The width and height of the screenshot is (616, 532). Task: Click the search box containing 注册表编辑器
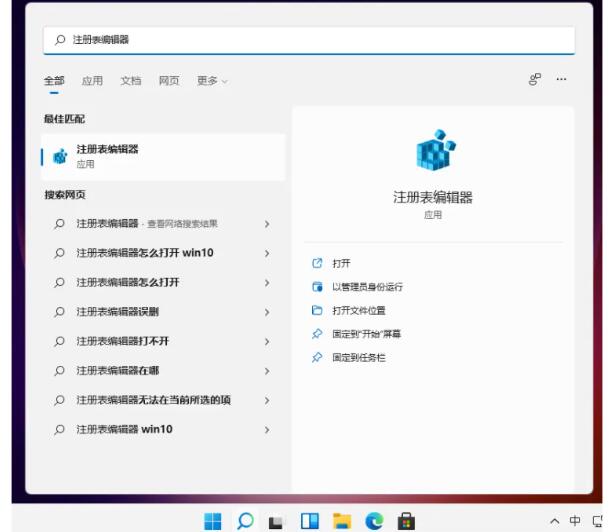click(309, 40)
